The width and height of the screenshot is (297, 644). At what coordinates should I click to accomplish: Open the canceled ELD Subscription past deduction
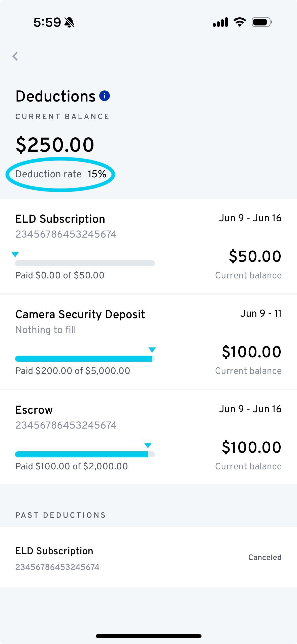148,557
